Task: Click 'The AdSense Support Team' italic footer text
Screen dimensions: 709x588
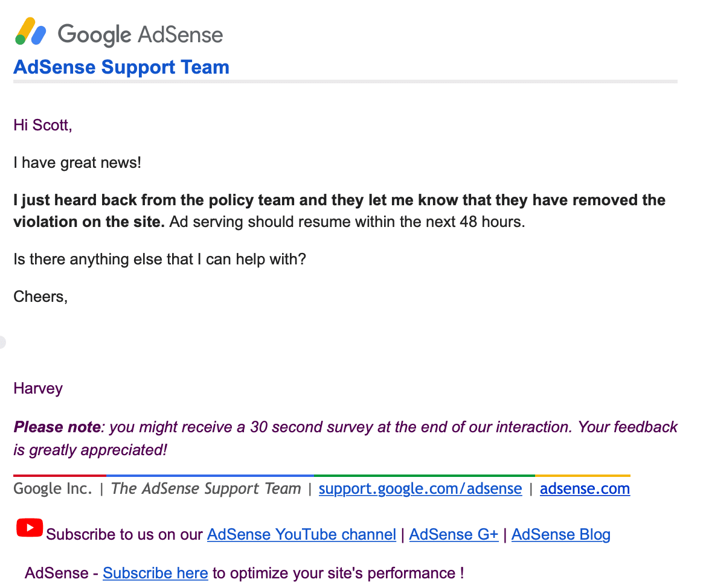Action: pos(206,488)
